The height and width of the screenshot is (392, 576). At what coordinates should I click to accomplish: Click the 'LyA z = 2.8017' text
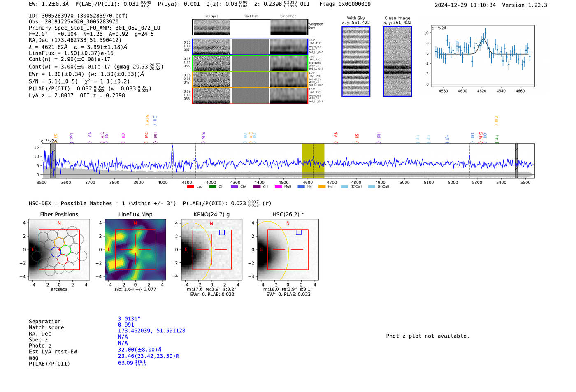click(x=51, y=95)
